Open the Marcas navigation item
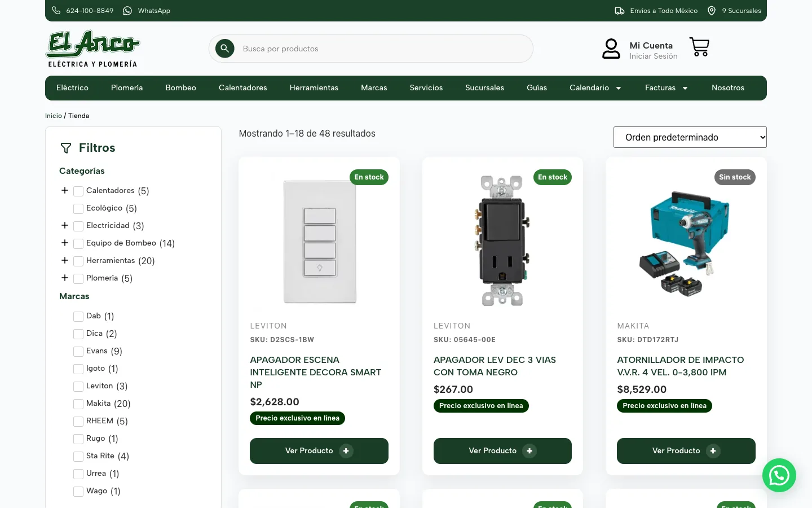Screen dimensions: 812x508 tap(374, 88)
